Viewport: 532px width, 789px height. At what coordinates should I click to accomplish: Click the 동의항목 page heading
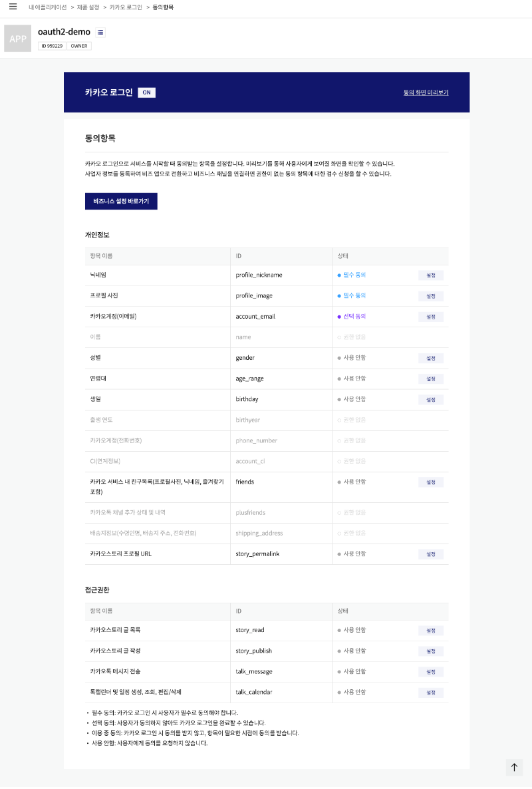tap(100, 138)
